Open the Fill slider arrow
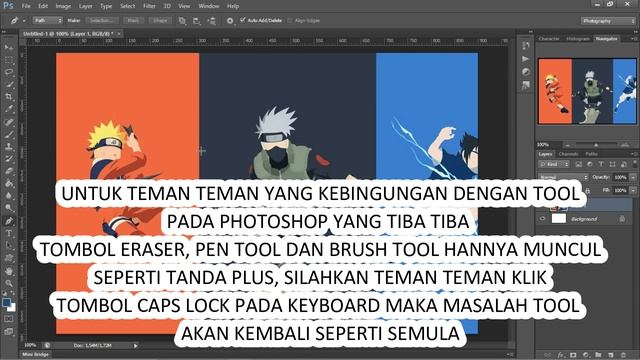 (633, 190)
